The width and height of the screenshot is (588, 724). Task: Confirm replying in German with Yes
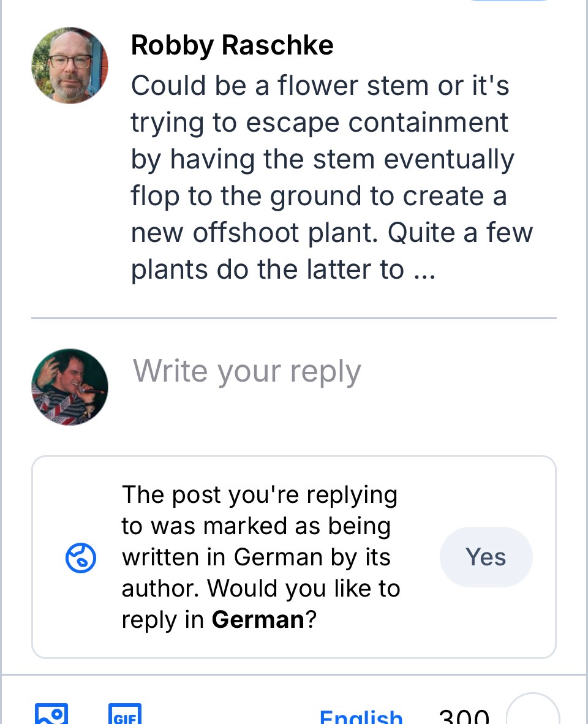486,557
